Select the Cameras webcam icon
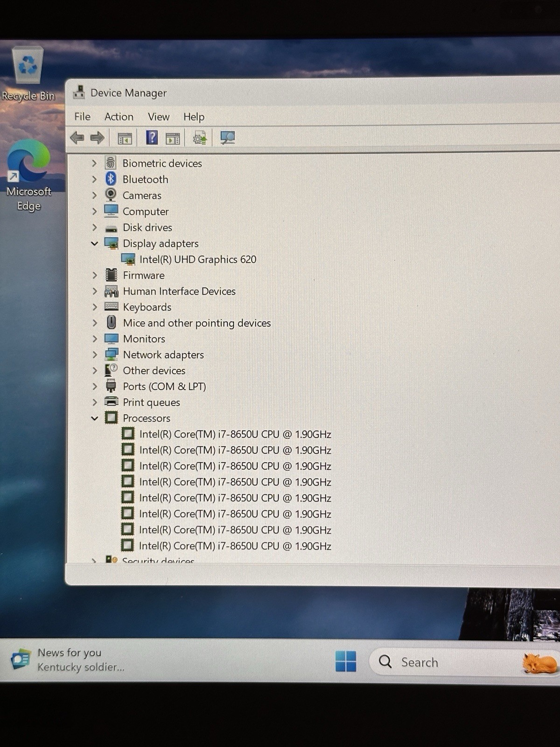The width and height of the screenshot is (560, 747). click(x=111, y=195)
